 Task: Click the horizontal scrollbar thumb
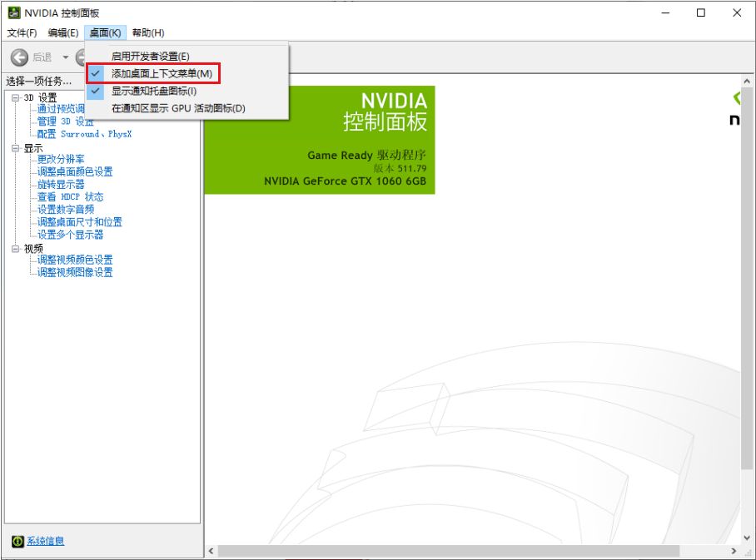point(449,550)
